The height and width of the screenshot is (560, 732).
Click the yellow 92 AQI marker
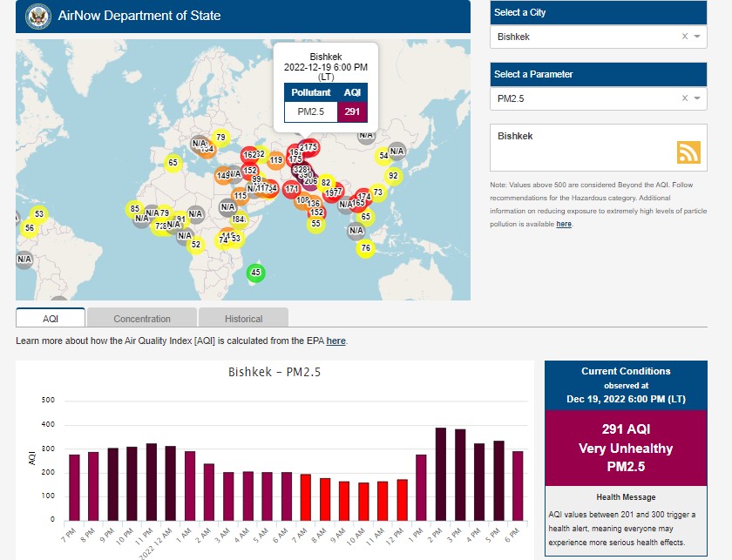393,176
